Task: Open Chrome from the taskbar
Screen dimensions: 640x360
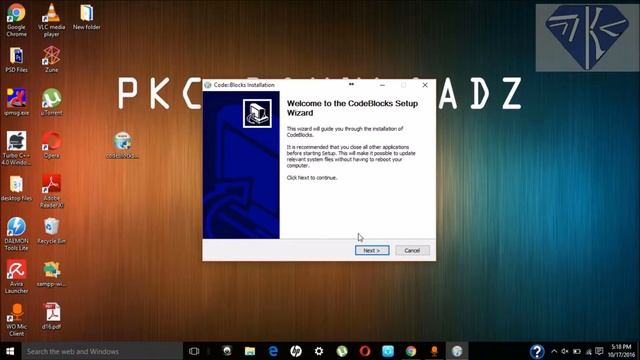Action: (411, 351)
